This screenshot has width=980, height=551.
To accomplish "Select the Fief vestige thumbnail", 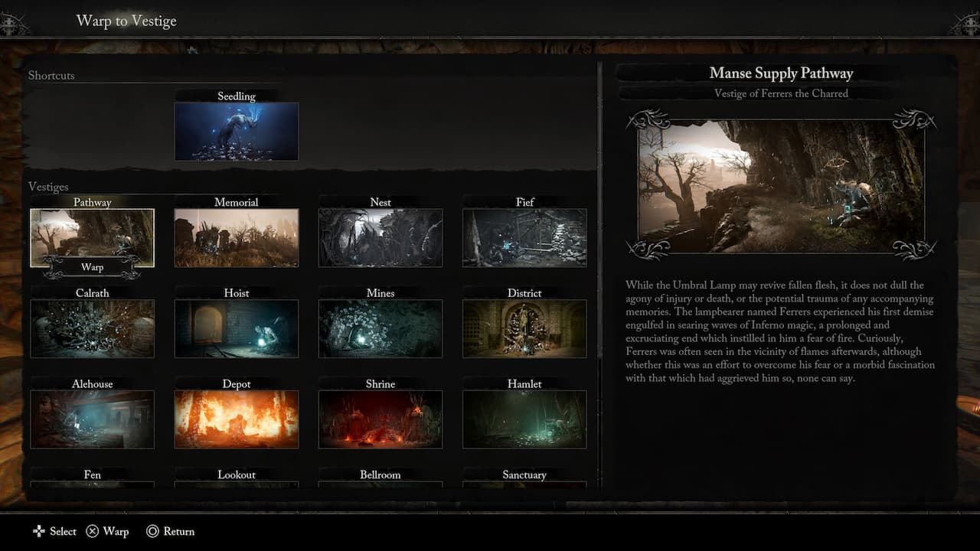I will (x=524, y=237).
